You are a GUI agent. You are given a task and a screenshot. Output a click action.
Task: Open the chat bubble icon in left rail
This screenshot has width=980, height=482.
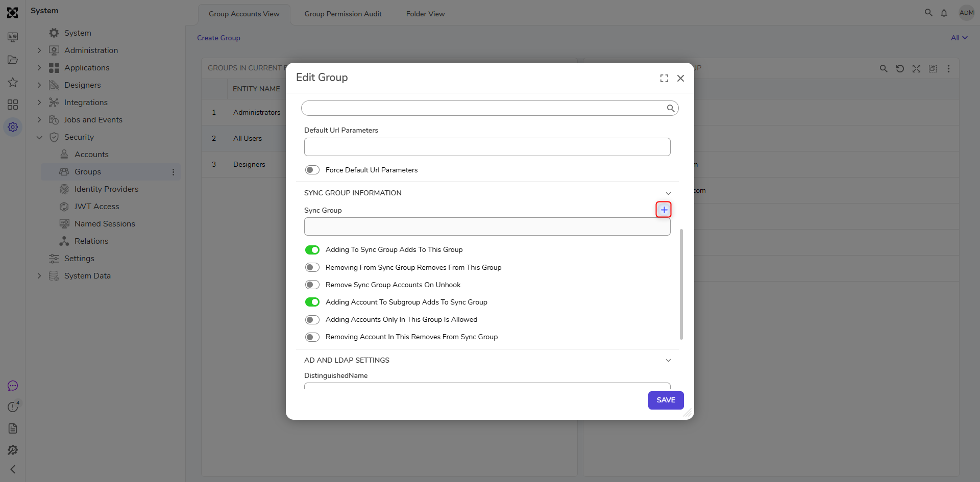[13, 386]
